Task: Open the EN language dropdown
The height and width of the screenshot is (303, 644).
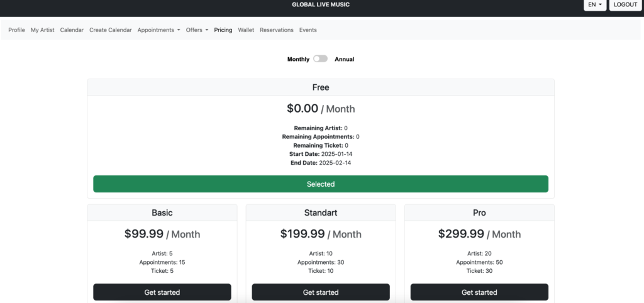Action: tap(594, 5)
